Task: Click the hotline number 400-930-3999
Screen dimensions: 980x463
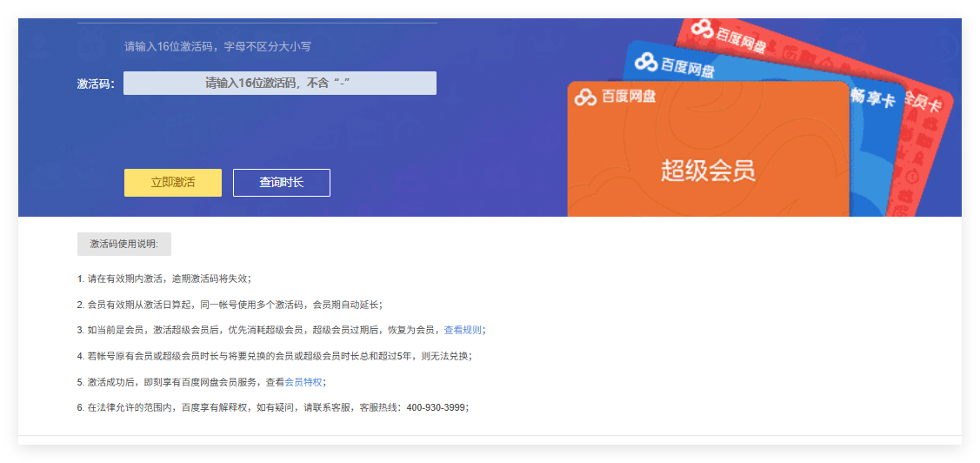Action: click(436, 407)
